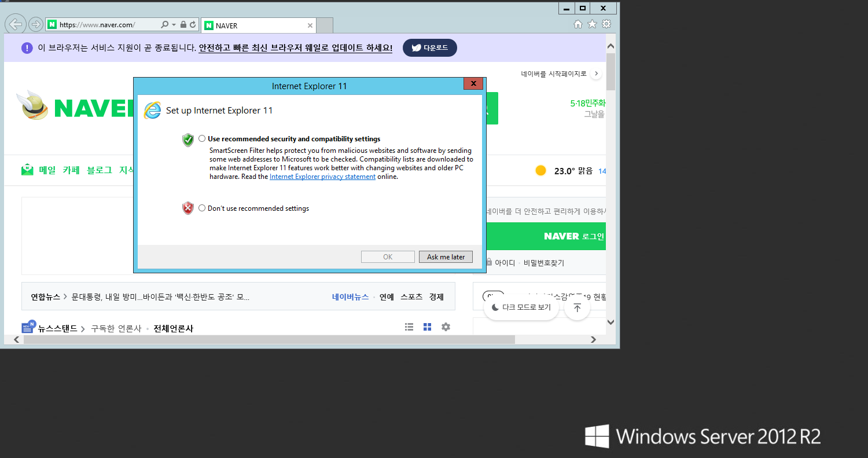Go back with the browser Back arrow
Viewport: 868px width, 458px height.
point(16,24)
